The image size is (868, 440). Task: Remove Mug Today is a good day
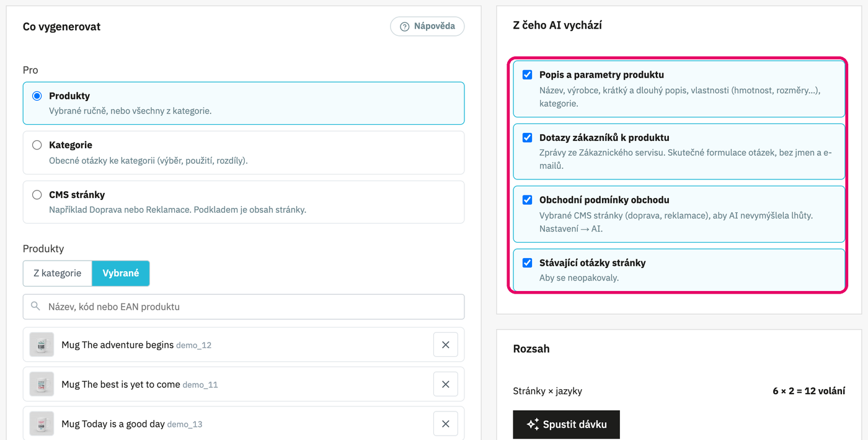click(x=445, y=424)
